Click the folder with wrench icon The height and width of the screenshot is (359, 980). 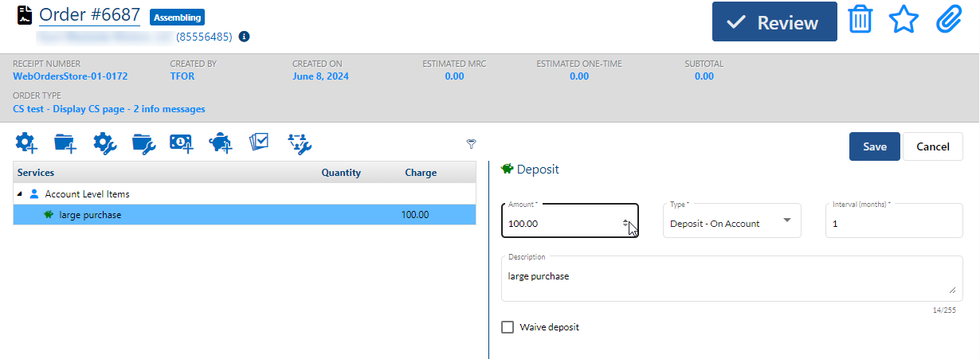tap(143, 143)
